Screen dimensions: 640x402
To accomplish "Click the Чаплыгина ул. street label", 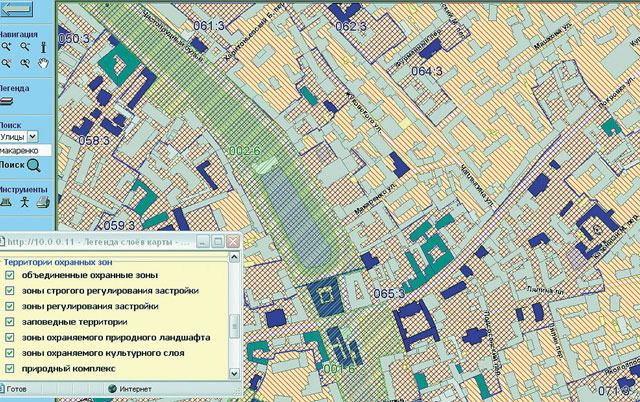I will click(477, 188).
